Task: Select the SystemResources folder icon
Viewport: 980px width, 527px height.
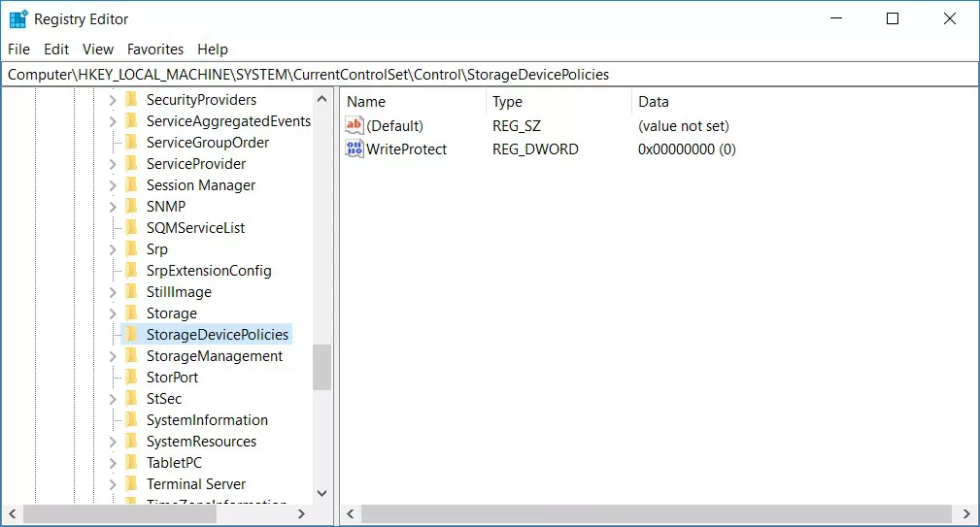Action: pyautogui.click(x=131, y=441)
